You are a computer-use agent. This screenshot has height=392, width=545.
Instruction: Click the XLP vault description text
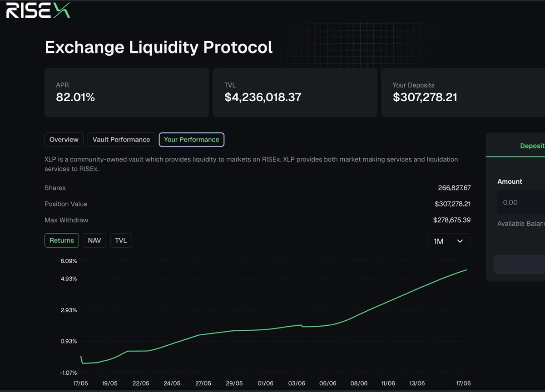[251, 164]
